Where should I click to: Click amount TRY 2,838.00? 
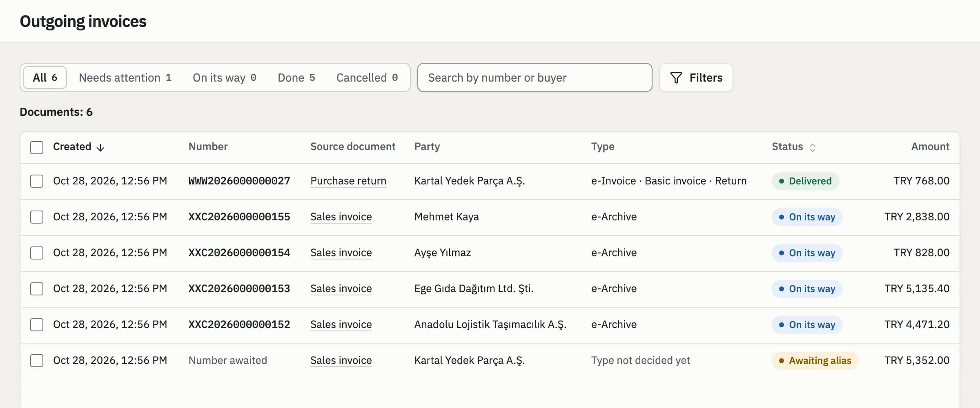point(917,217)
